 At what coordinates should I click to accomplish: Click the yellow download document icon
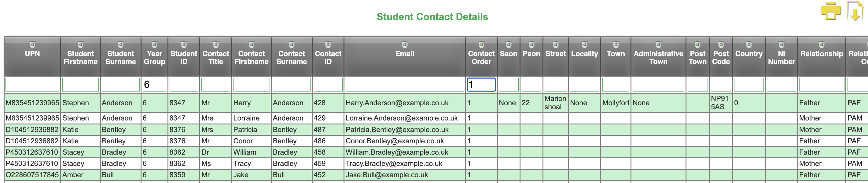point(855,11)
